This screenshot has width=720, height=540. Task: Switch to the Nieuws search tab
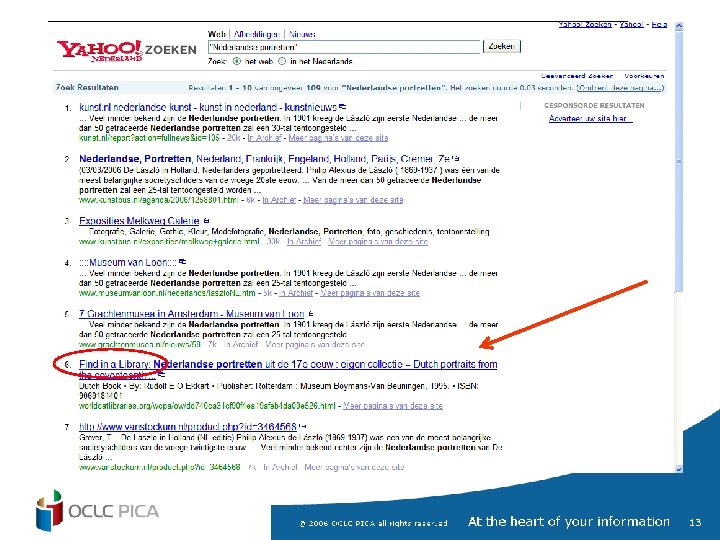[302, 34]
